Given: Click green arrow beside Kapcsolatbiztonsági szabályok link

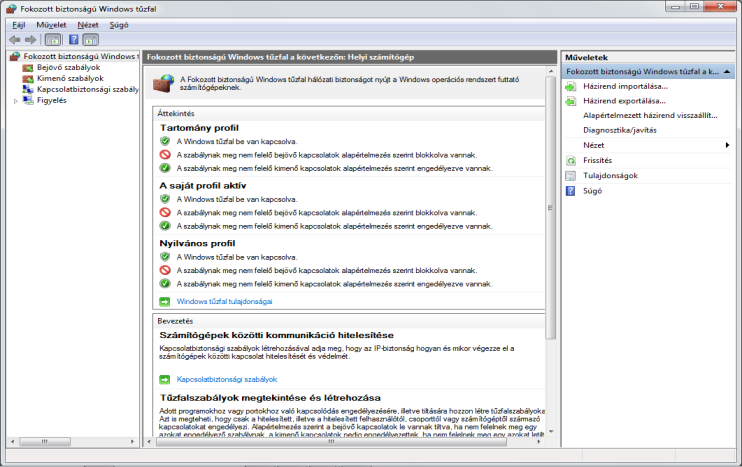Looking at the screenshot, I should click(165, 379).
